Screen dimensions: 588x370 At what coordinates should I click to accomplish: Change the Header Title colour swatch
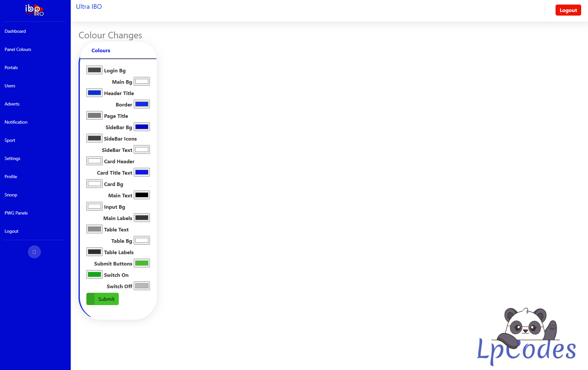point(94,93)
